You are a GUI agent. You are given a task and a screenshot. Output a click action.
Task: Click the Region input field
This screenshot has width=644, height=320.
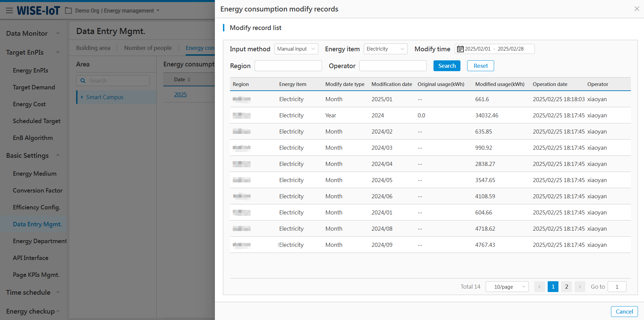[288, 66]
